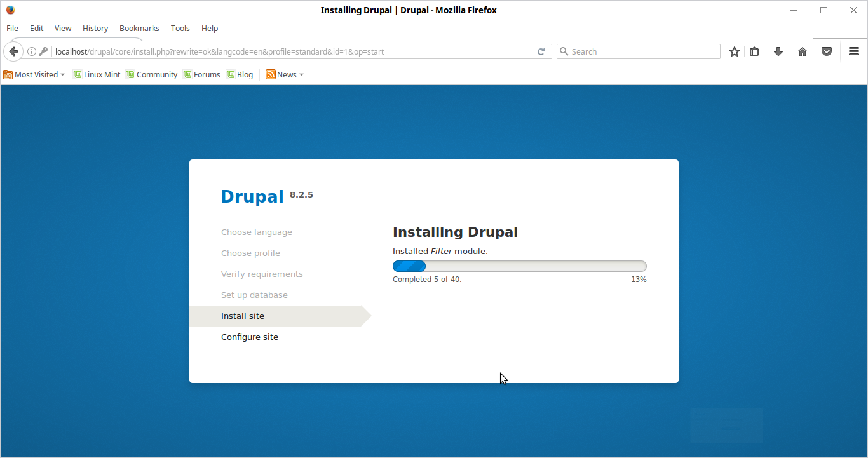Click the Linux Mint bookmark icon

click(78, 74)
